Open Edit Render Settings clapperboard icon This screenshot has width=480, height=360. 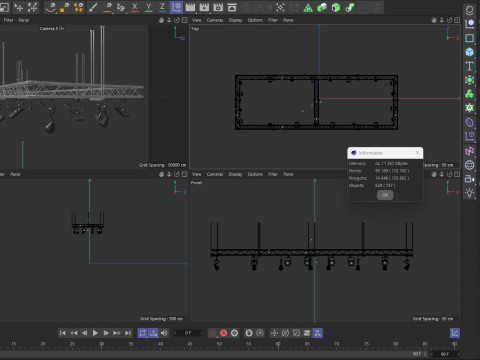(x=218, y=7)
